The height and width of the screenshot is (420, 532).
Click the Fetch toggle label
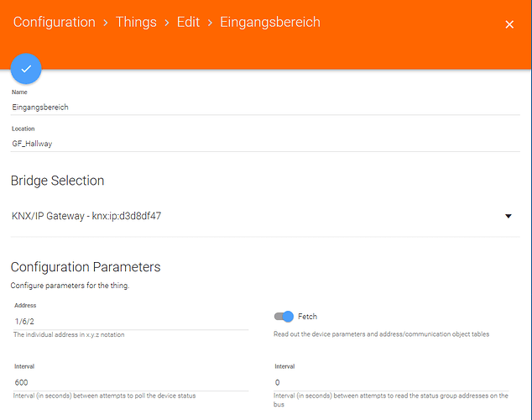[x=308, y=317]
